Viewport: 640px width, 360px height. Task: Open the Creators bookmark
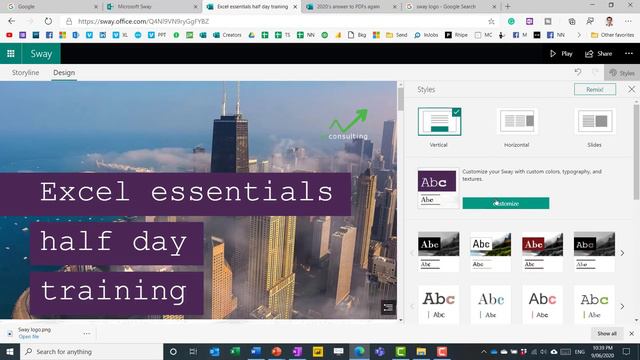(227, 35)
